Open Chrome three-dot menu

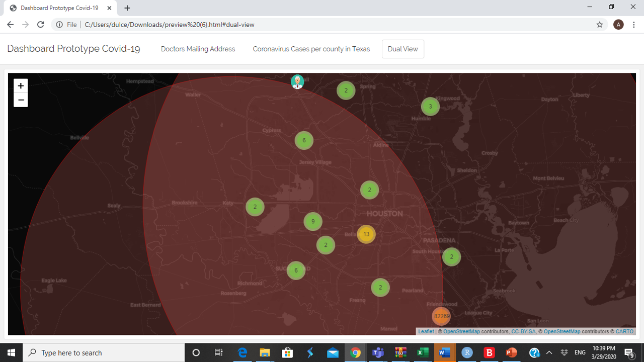(x=634, y=25)
